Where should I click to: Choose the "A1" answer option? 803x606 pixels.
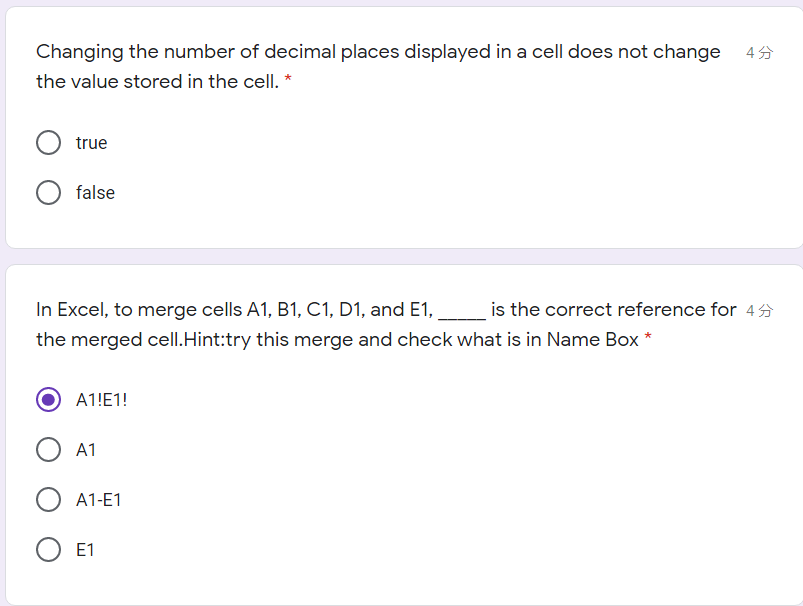48,449
